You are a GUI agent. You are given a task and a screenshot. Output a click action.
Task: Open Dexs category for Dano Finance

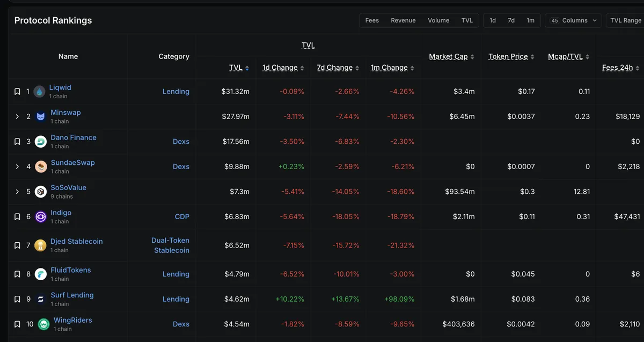[181, 142]
